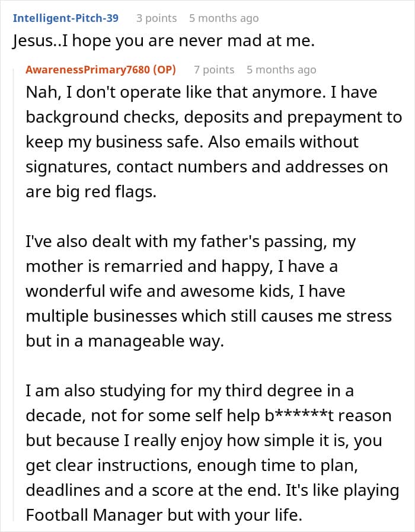
Task: Click the 7 points score
Action: pos(214,69)
